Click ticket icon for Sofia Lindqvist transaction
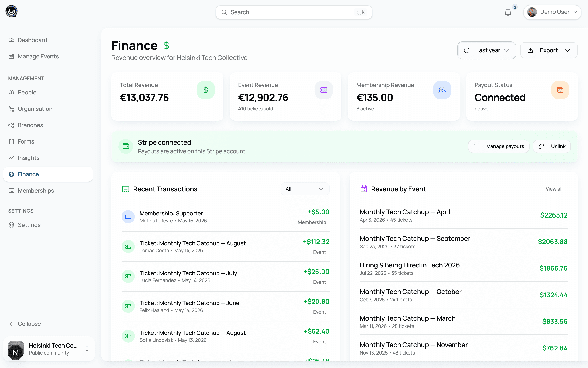 click(128, 336)
